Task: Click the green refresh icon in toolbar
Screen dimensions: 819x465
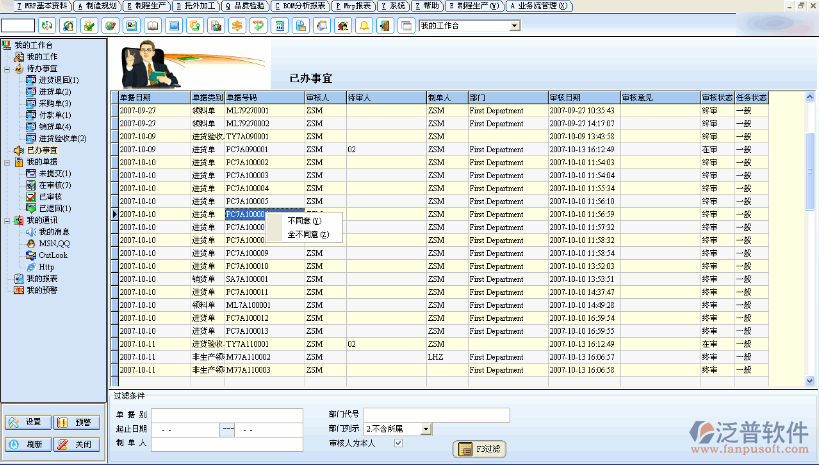Action: (47, 25)
